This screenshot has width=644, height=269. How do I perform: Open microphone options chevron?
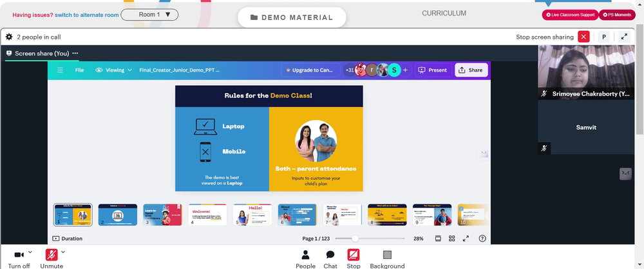point(63,252)
